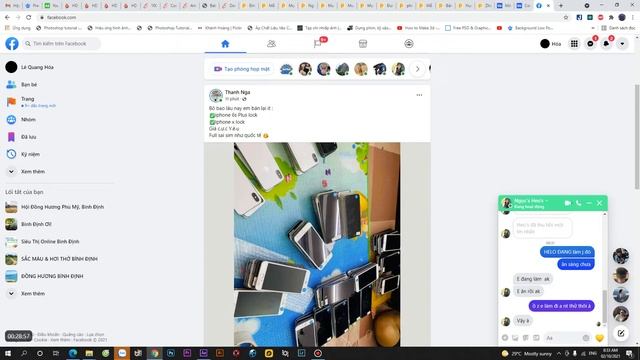This screenshot has height=360, width=640.
Task: Open Windows Start menu
Action: 7,353
